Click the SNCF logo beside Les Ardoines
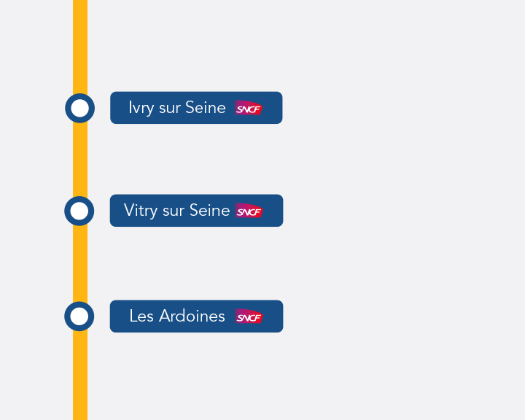 click(249, 316)
